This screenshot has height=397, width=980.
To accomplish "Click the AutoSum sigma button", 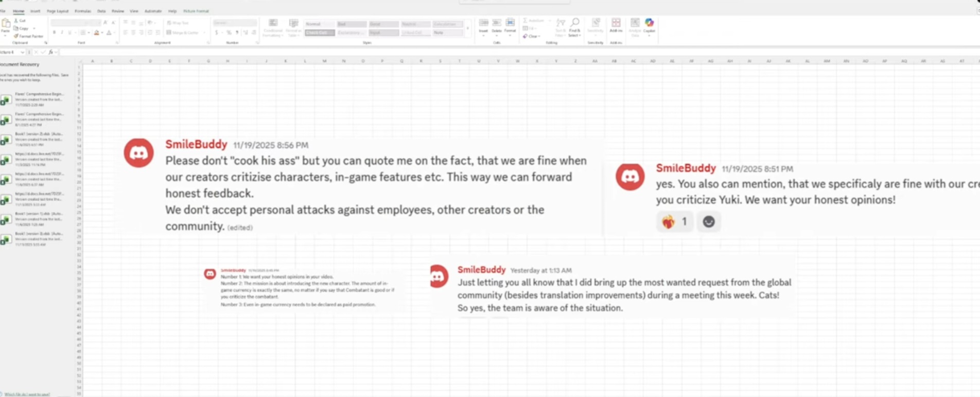I will click(533, 21).
